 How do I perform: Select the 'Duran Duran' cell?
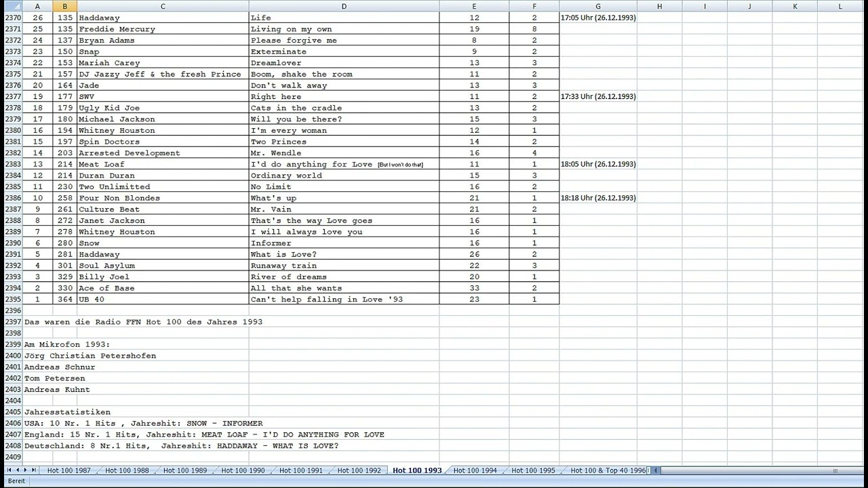coord(163,176)
